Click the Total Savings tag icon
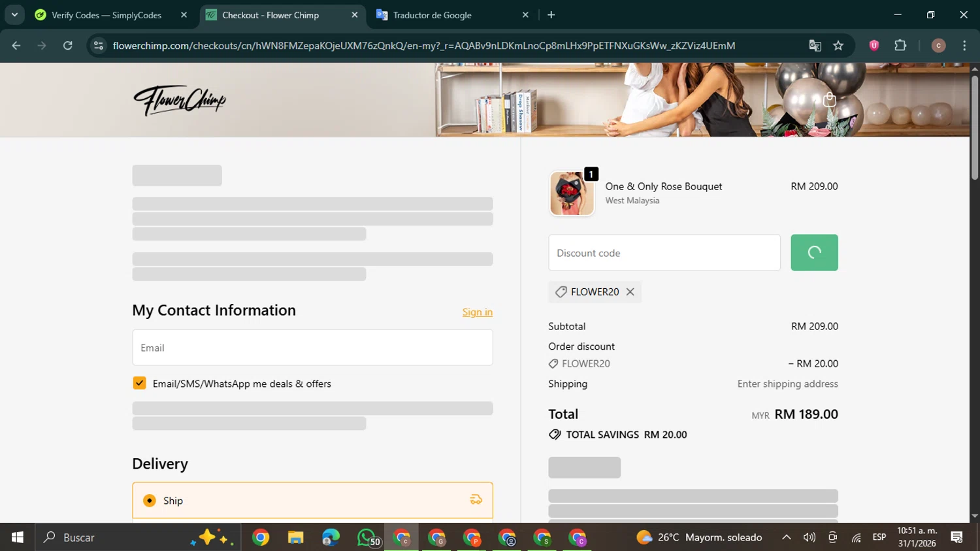The width and height of the screenshot is (980, 551). [555, 435]
